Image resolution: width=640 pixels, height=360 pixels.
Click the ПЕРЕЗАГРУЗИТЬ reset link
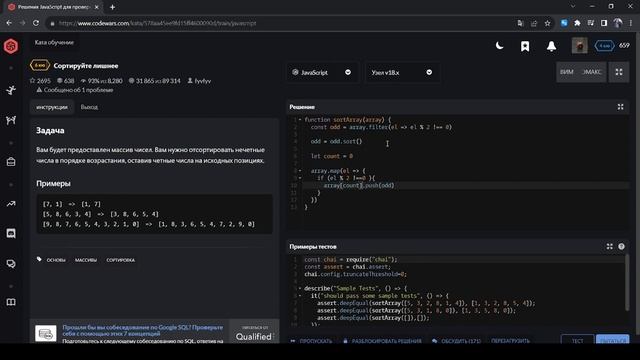pyautogui.click(x=510, y=340)
